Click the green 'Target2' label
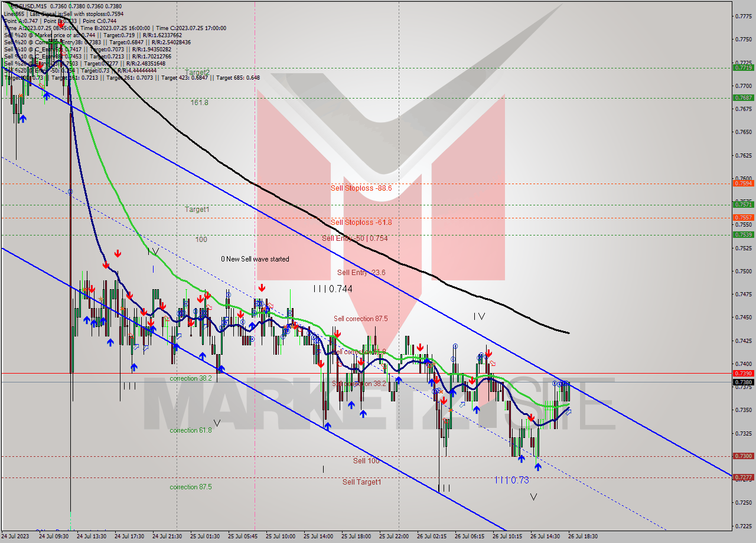Viewport: 756px width, 543px height. click(197, 72)
